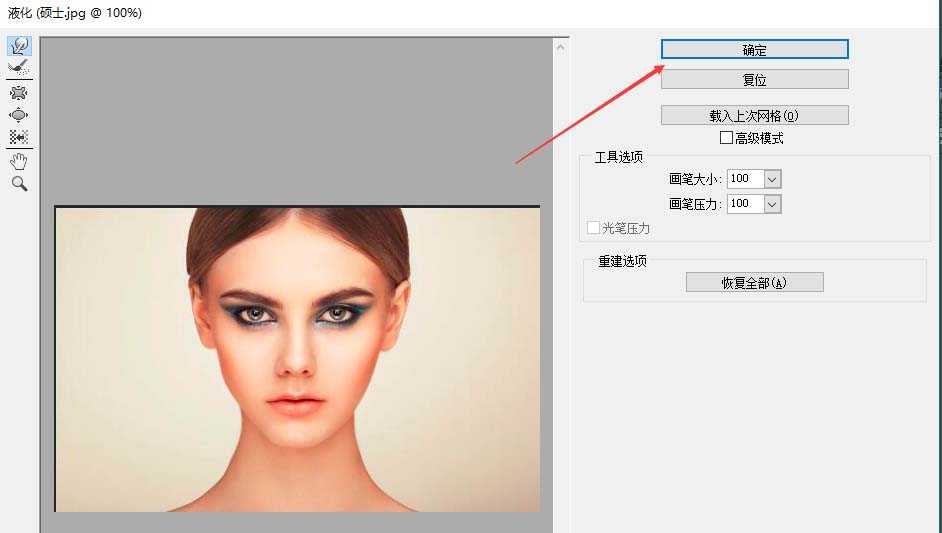This screenshot has width=942, height=533.
Task: Click the 工具选项 group label
Action: [619, 157]
